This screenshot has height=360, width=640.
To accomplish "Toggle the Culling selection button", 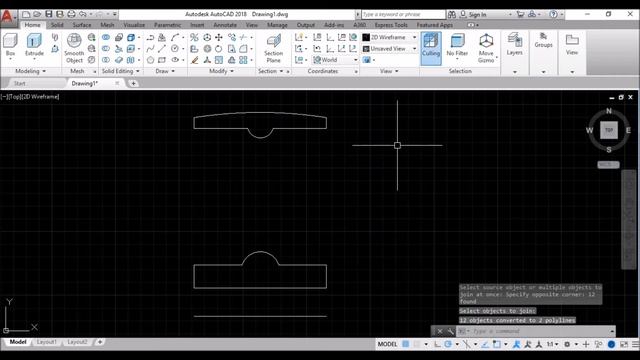I will click(431, 48).
